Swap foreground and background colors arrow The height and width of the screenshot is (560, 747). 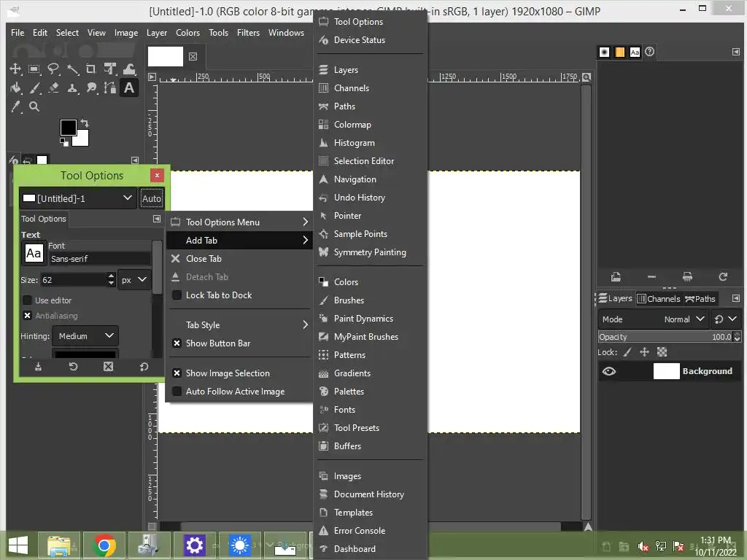85,122
